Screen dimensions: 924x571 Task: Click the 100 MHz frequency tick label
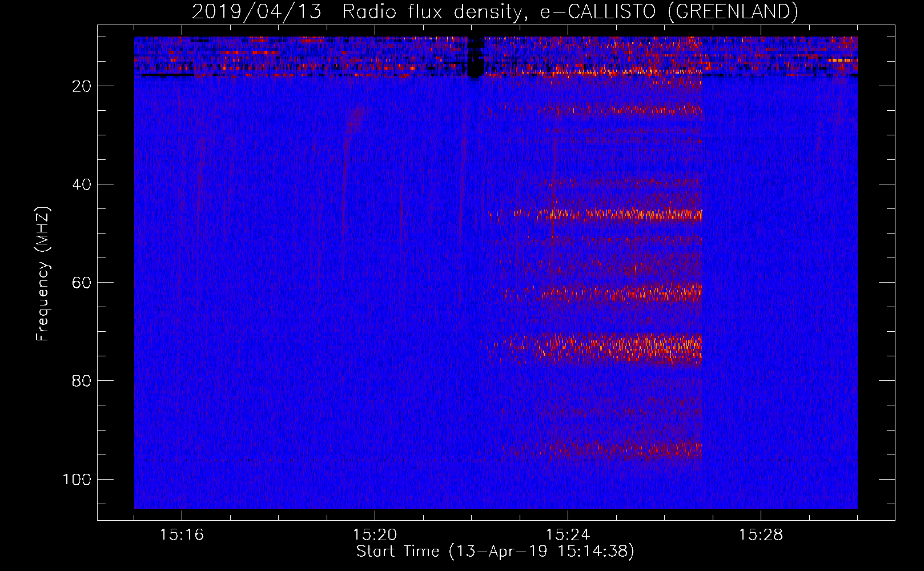point(77,479)
